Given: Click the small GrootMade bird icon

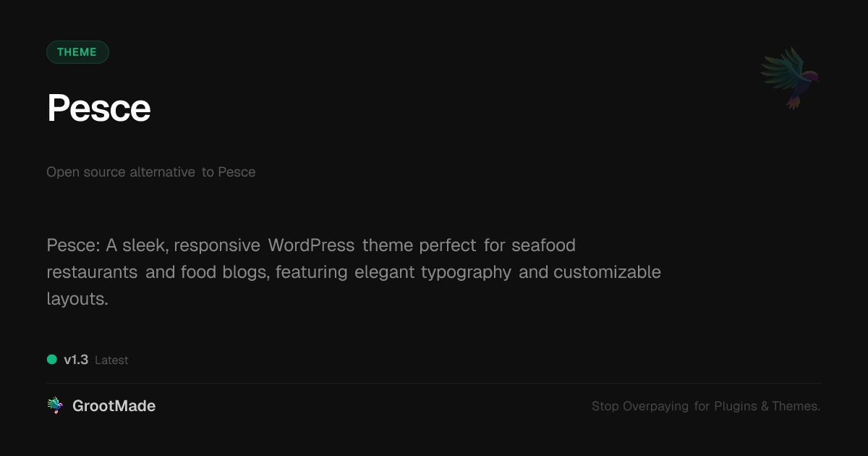Looking at the screenshot, I should [x=55, y=406].
